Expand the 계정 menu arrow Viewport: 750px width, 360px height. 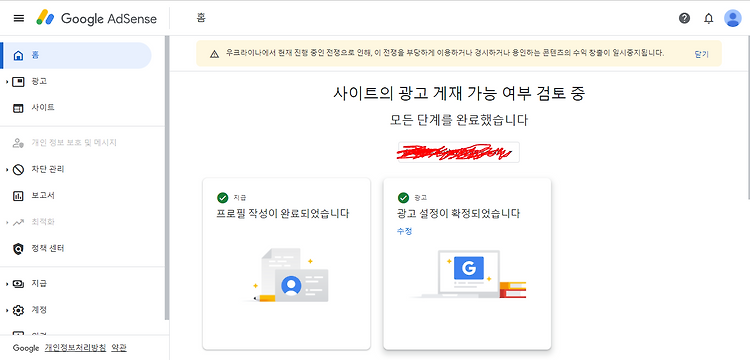click(x=7, y=311)
